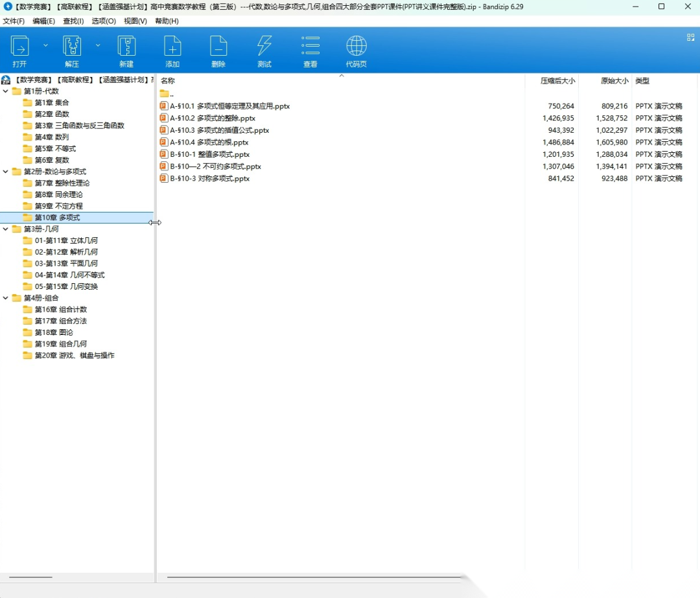Sort by 压缩后大小 column header
Viewport: 700px width, 598px height.
pos(557,81)
